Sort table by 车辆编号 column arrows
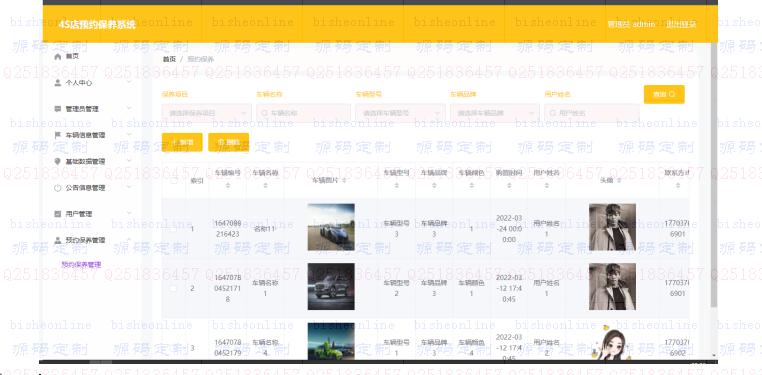 227,185
